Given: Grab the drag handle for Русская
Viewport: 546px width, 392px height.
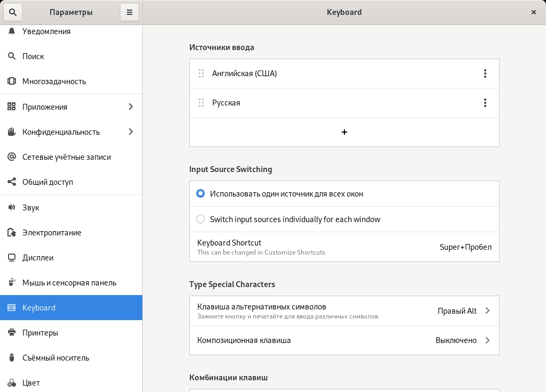Looking at the screenshot, I should [201, 103].
